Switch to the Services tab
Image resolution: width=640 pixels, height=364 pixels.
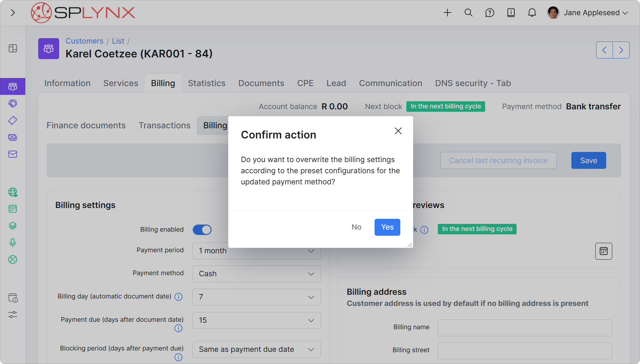(x=121, y=83)
